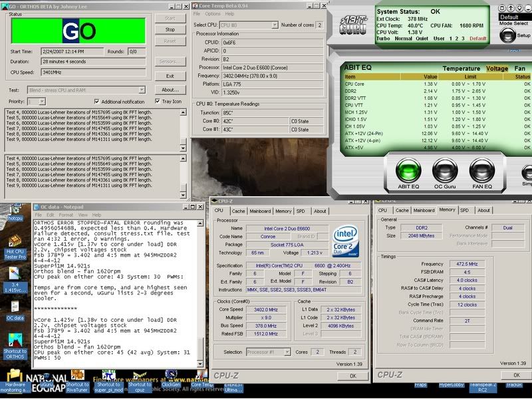This screenshot has height=399, width=532.
Task: Launch the Shortcut to cpuz desktop icon
Action: coord(140,381)
